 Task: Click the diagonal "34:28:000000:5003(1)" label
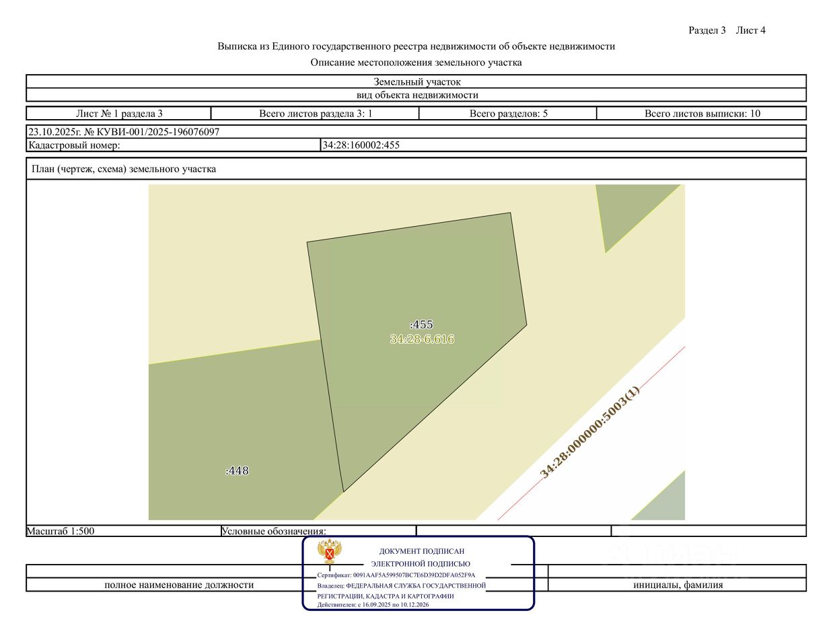[x=590, y=431]
